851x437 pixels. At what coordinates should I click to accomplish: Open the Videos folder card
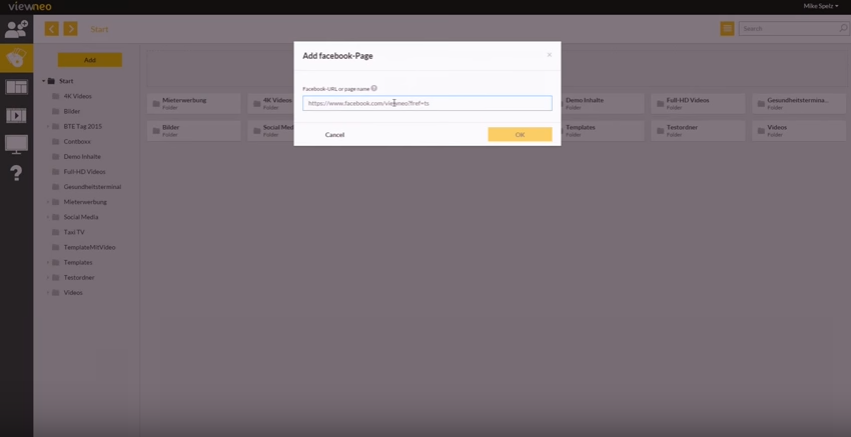tap(799, 130)
